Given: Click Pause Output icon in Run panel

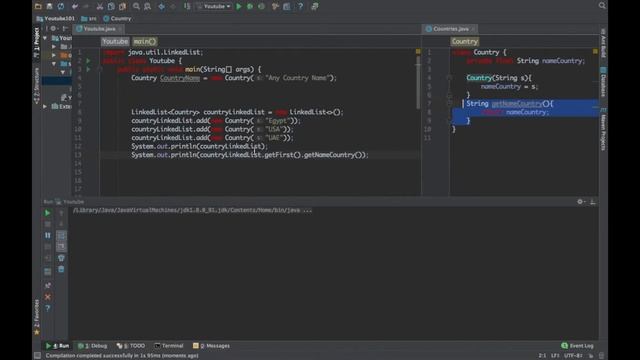Looking at the screenshot, I should click(47, 236).
